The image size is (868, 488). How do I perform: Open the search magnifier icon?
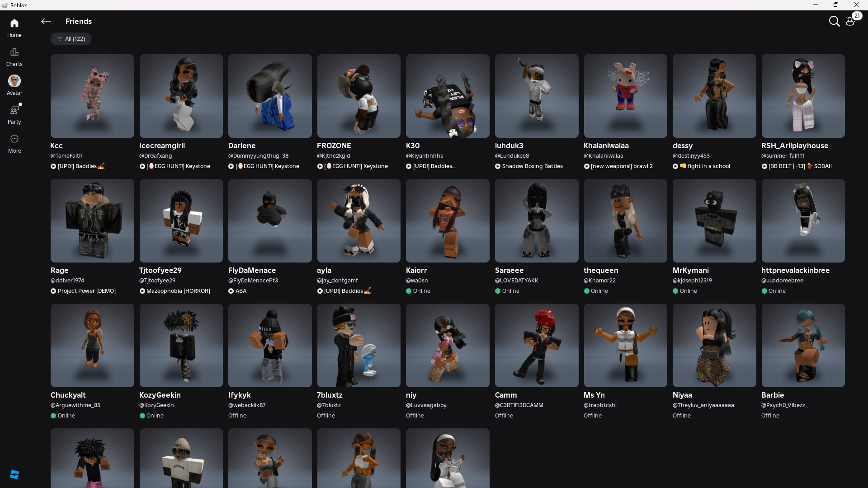(834, 21)
